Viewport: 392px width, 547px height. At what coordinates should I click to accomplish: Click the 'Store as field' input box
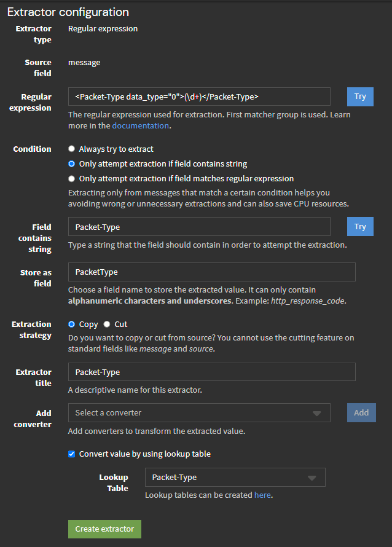point(211,272)
